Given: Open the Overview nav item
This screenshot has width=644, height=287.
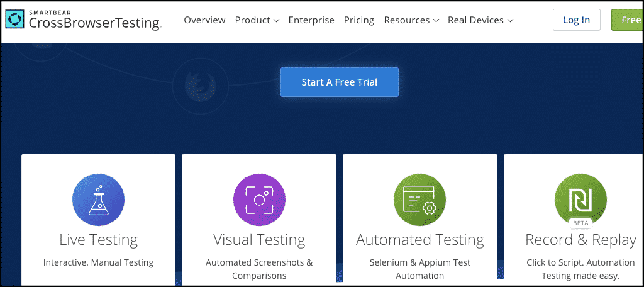Looking at the screenshot, I should click(204, 20).
